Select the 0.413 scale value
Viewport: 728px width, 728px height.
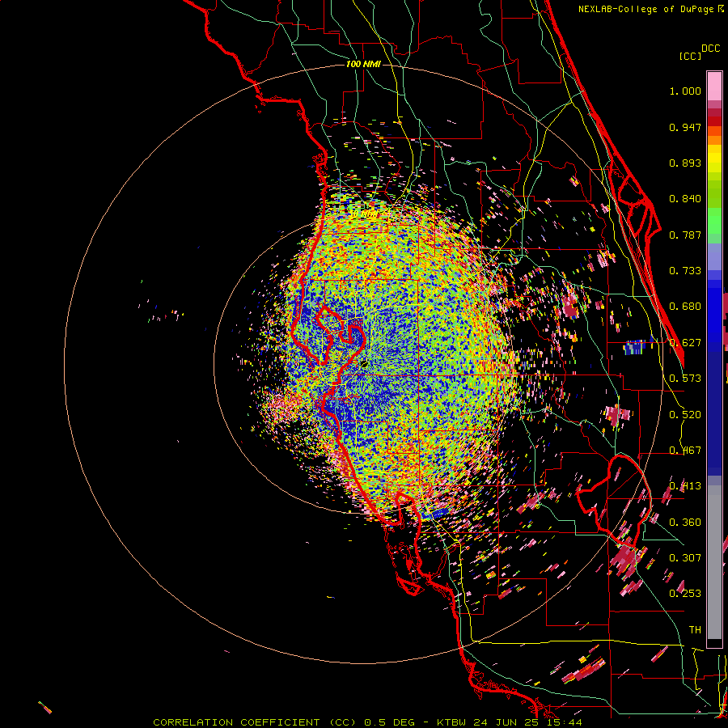click(x=685, y=486)
